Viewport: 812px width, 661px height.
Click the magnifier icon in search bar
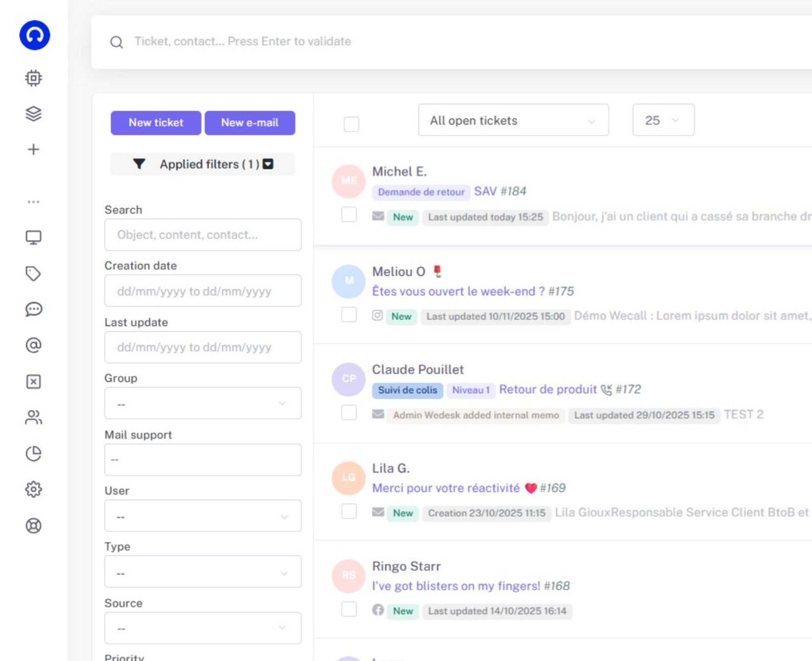coord(117,42)
